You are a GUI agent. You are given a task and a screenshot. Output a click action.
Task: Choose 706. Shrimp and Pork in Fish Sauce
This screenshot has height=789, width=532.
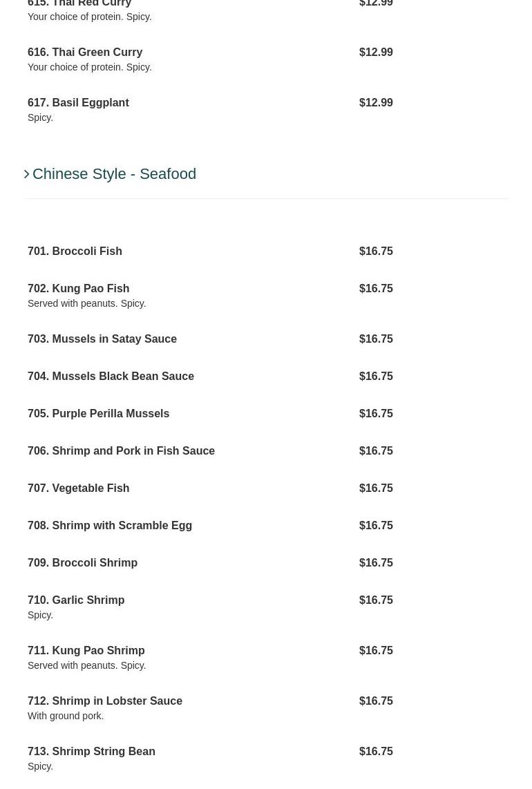pyautogui.click(x=121, y=451)
